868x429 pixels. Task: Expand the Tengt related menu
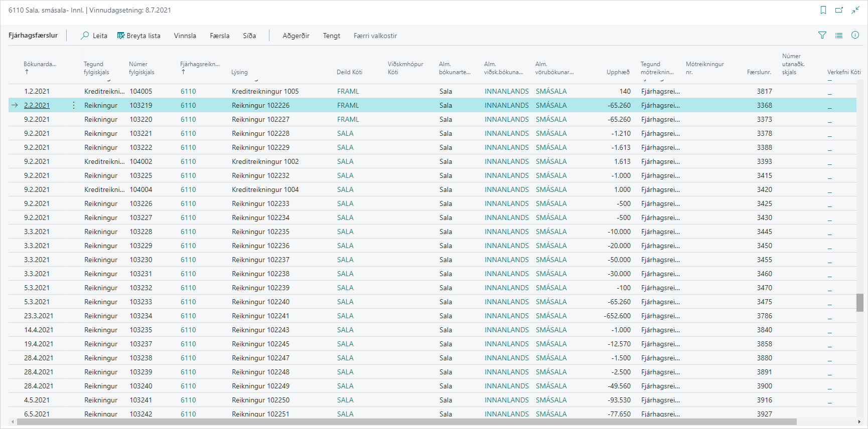coord(332,36)
